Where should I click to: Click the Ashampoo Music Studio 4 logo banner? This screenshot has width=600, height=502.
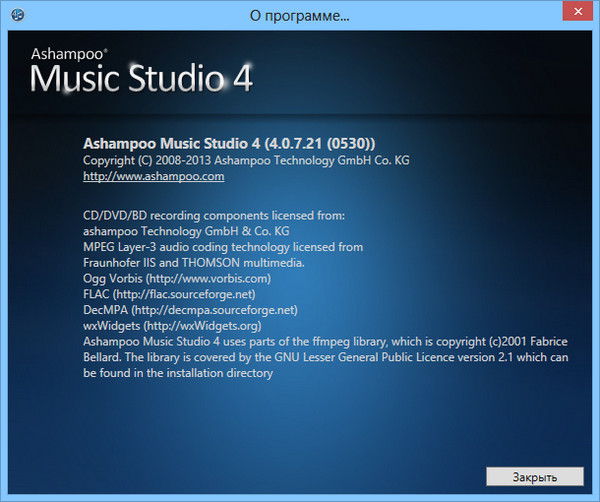141,71
